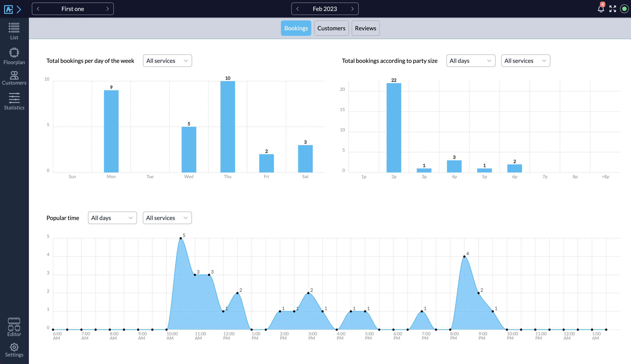Open Customers section in left sidebar
Screen dimensions: 631x364
[14, 78]
